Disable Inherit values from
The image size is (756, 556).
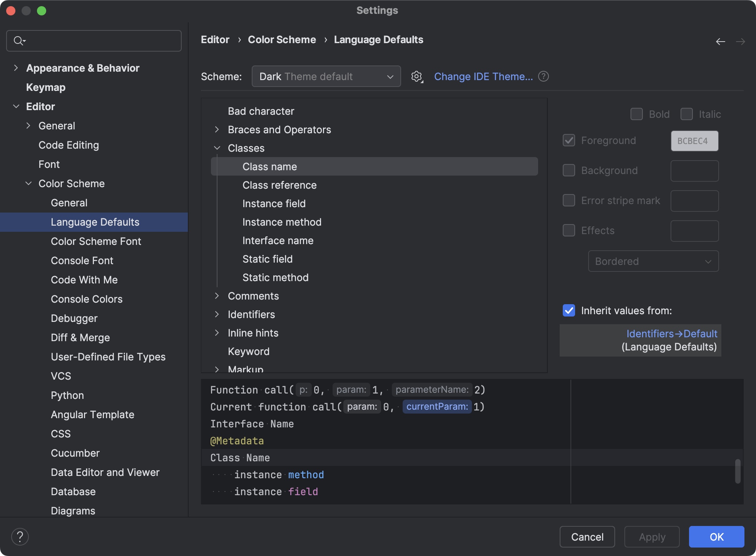[x=569, y=311]
